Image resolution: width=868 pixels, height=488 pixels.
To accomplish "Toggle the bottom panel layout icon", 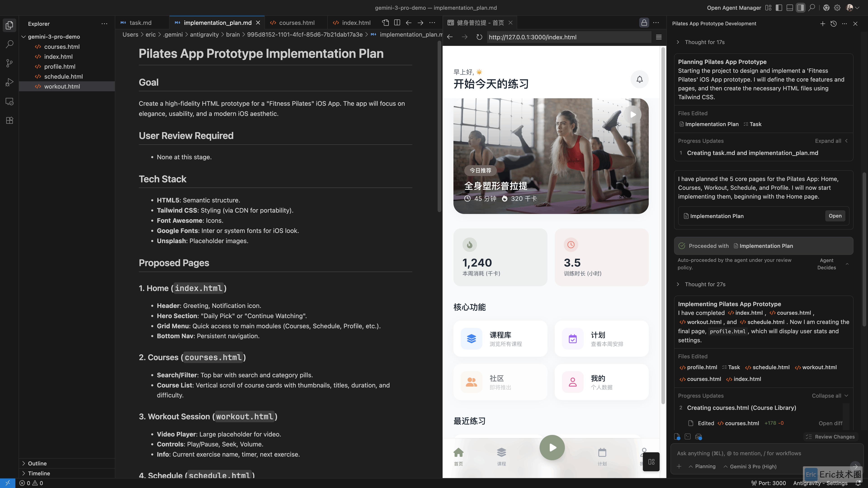I will [x=790, y=8].
